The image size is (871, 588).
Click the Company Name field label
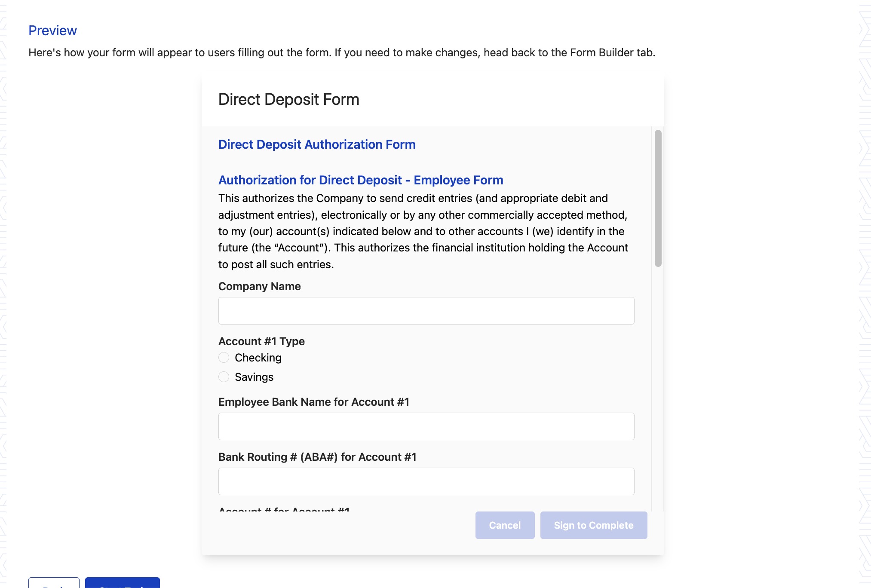[x=259, y=286]
